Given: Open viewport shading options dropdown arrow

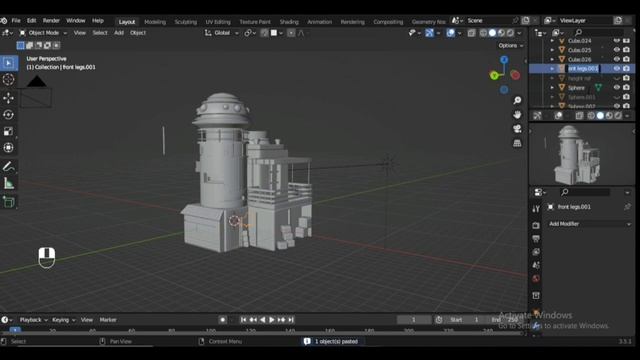Looking at the screenshot, I should pyautogui.click(x=520, y=33).
